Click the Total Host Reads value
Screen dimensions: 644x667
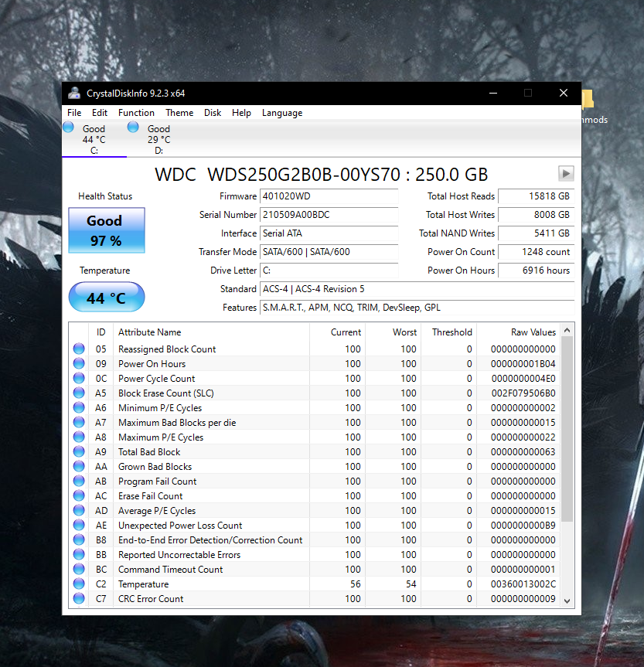[x=536, y=196]
